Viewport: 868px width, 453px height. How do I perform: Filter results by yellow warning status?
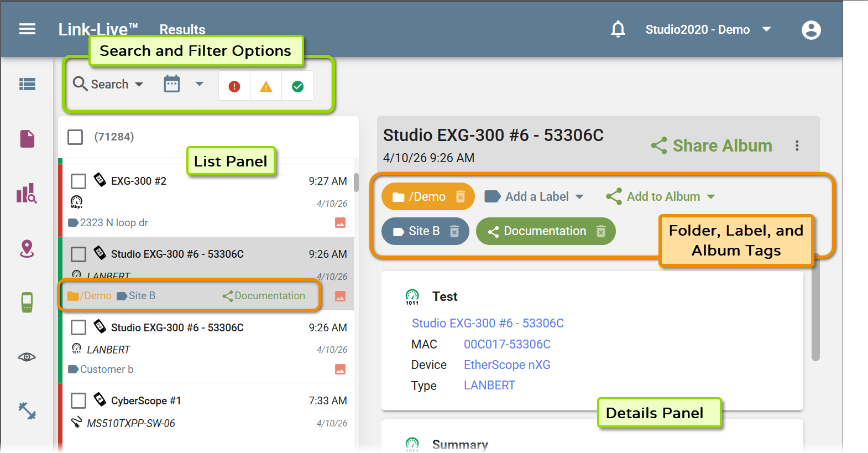tap(266, 86)
